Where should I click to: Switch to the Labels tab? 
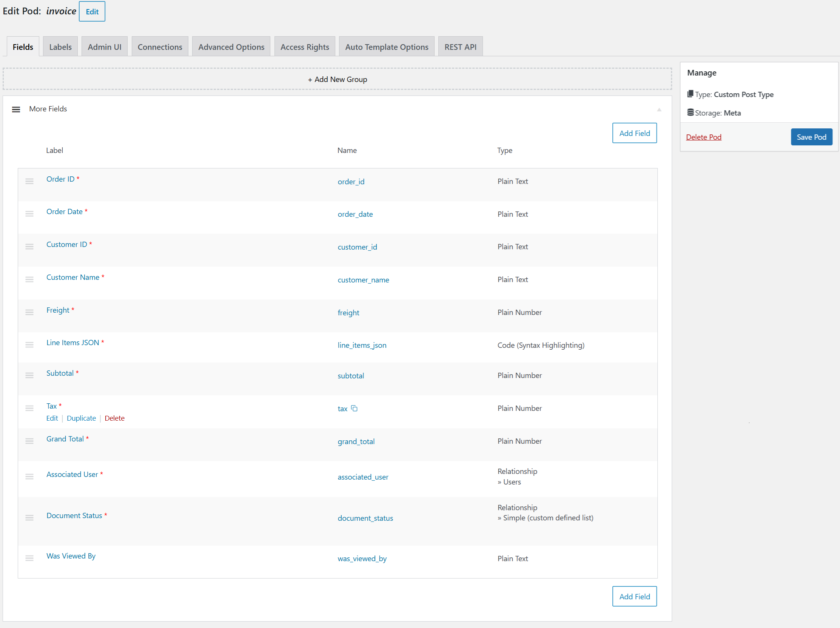pos(60,47)
